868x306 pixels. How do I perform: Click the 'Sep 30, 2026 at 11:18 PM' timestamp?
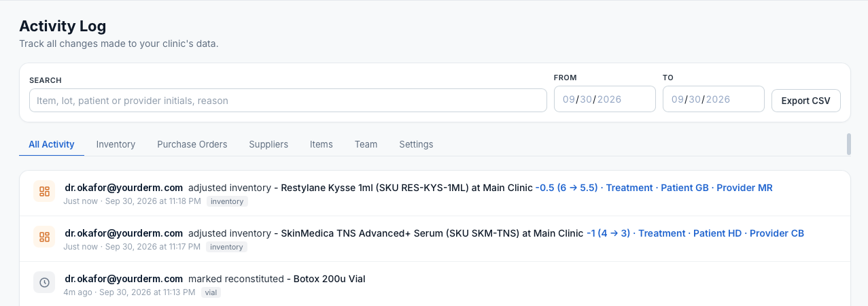tap(153, 201)
